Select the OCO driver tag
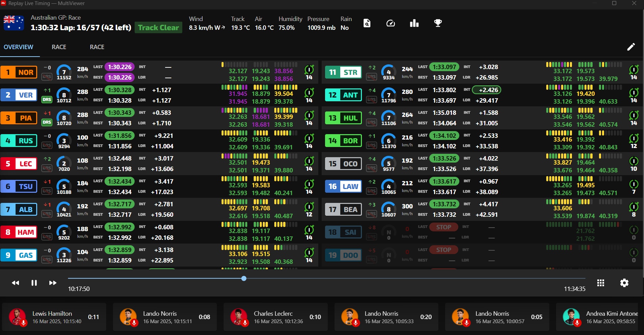The image size is (644, 335). 344,164
